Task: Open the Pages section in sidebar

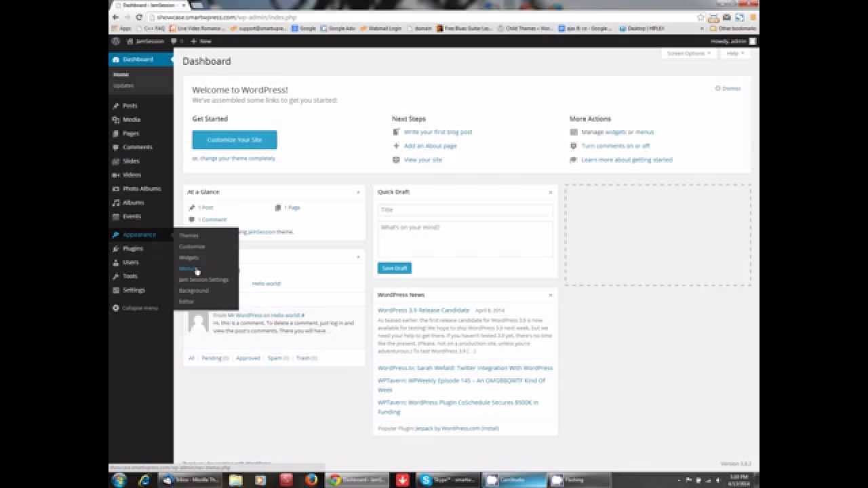Action: coord(131,134)
